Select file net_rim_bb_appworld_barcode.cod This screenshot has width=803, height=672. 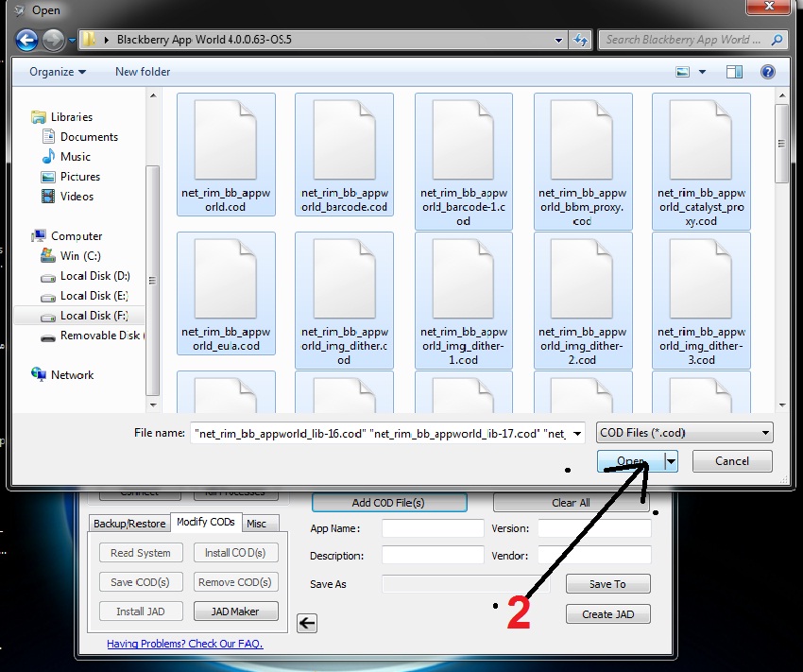pos(344,155)
